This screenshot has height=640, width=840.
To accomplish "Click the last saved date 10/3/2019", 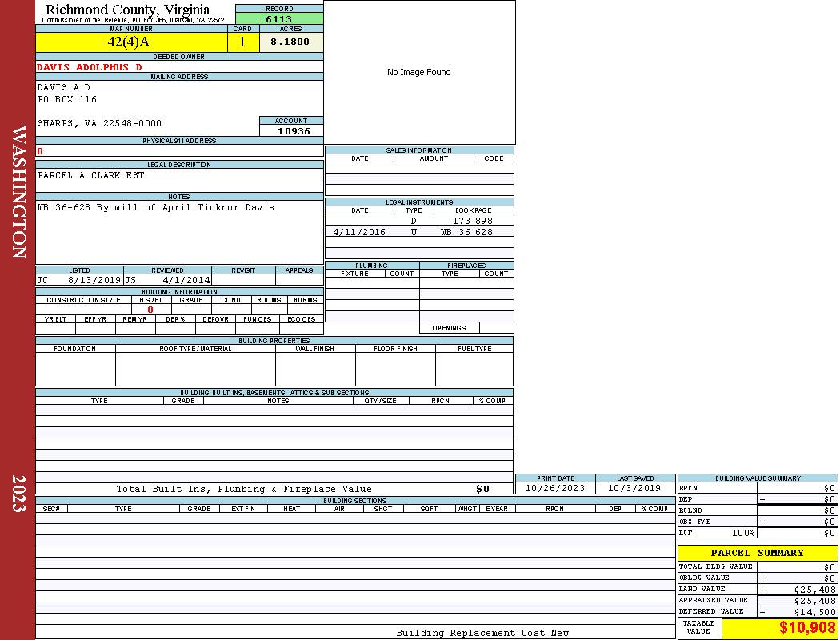I will [x=634, y=488].
